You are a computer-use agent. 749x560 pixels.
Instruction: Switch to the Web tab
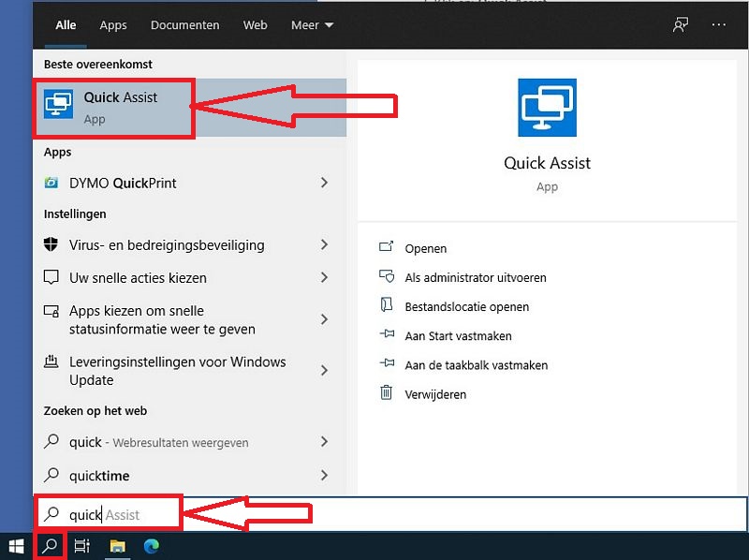click(255, 25)
